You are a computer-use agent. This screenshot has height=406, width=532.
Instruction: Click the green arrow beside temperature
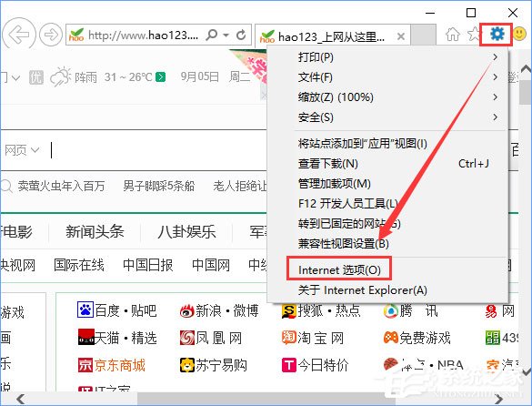pyautogui.click(x=160, y=77)
